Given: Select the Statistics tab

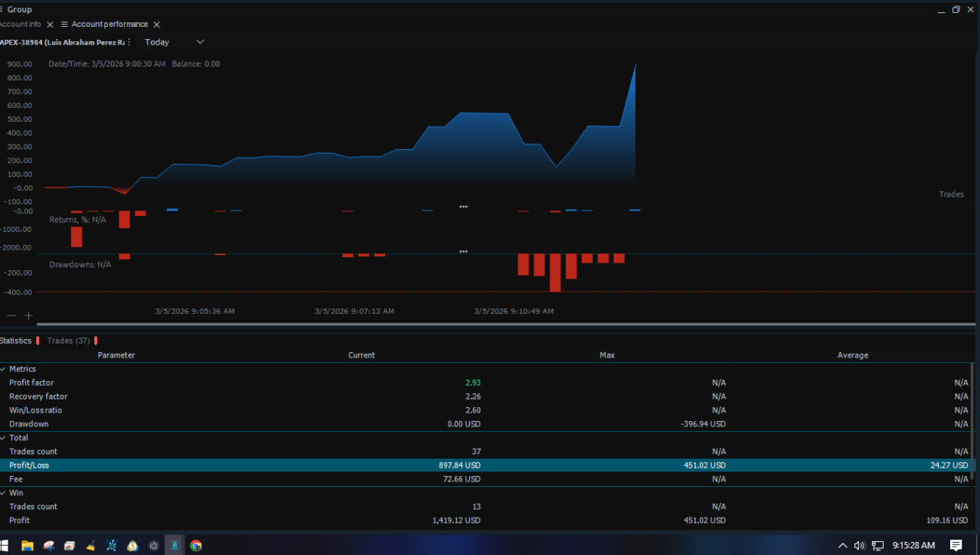Looking at the screenshot, I should [x=16, y=341].
